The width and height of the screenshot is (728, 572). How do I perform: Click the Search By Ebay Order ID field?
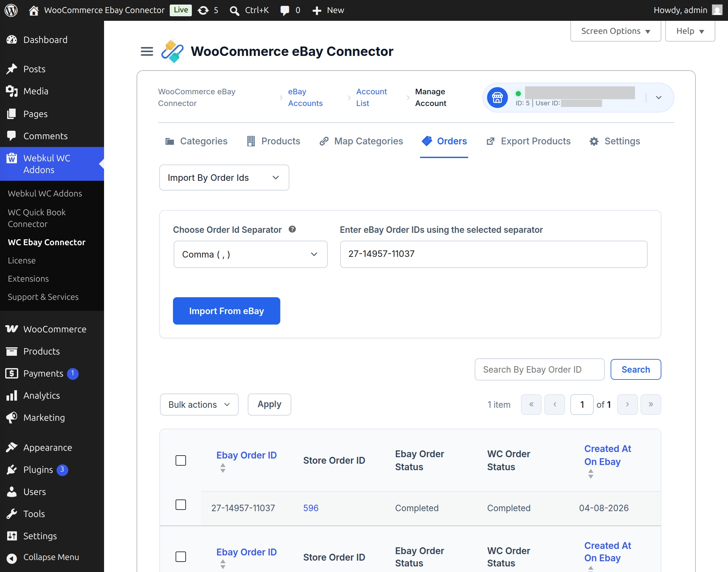click(539, 369)
